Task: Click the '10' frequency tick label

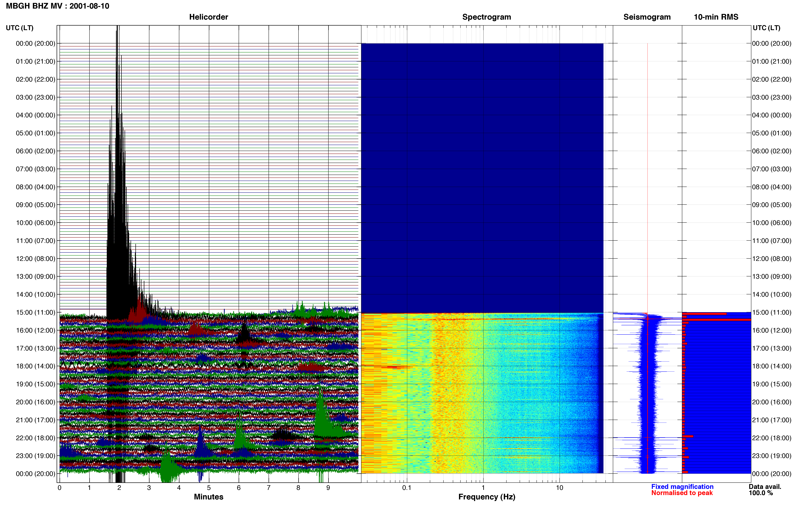Action: click(559, 487)
